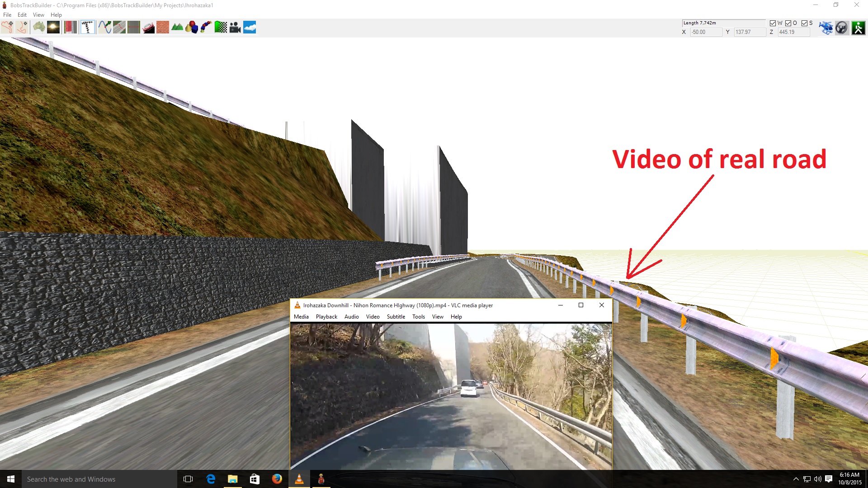This screenshot has width=868, height=488.
Task: Open the Australia map terrain tool
Action: 39,27
